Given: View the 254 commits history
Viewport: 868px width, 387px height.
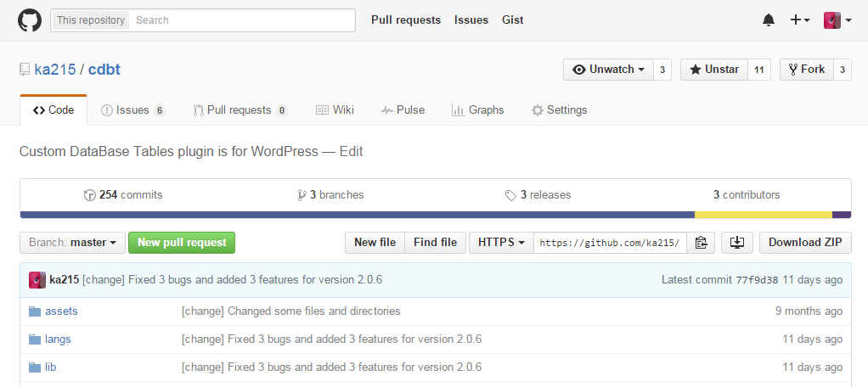Looking at the screenshot, I should pos(124,195).
